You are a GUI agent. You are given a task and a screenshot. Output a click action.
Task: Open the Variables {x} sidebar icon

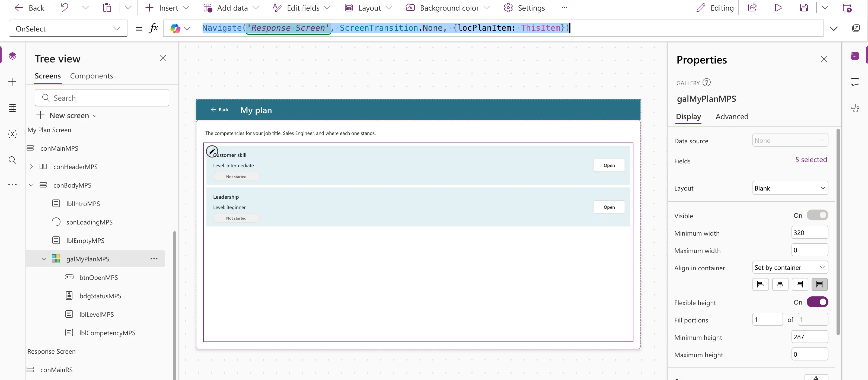click(x=12, y=134)
